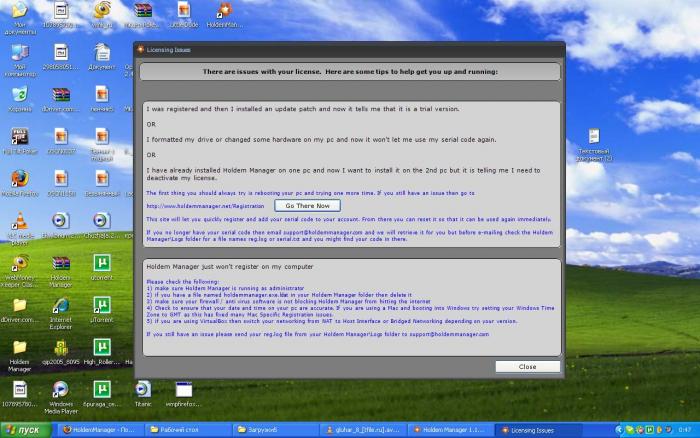Select the Chuzhoj media file icon

(102, 225)
